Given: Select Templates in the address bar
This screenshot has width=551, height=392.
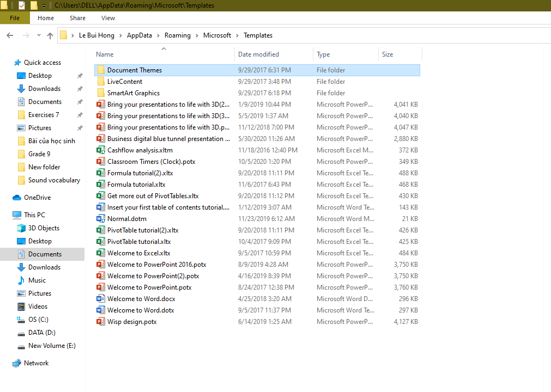Looking at the screenshot, I should tap(258, 35).
